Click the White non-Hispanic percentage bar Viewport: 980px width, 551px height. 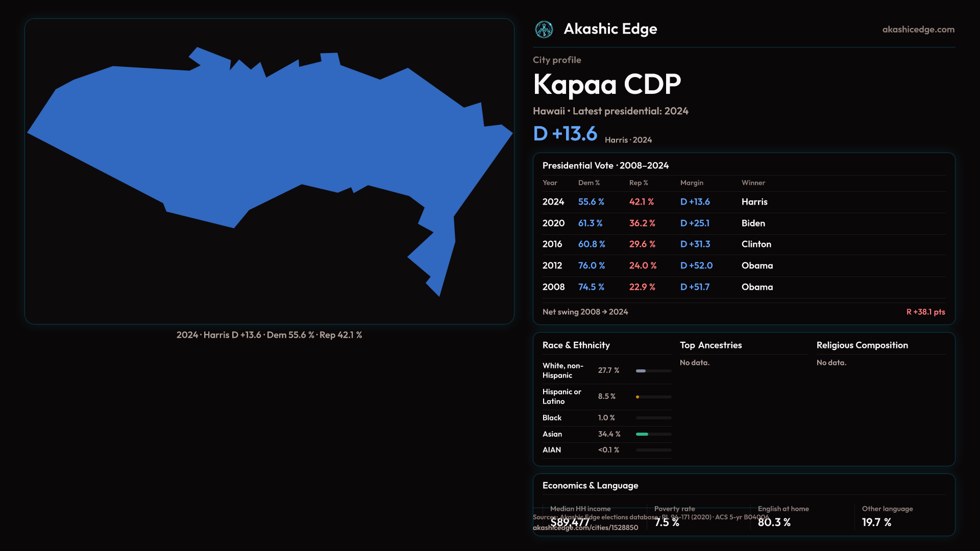pos(641,371)
